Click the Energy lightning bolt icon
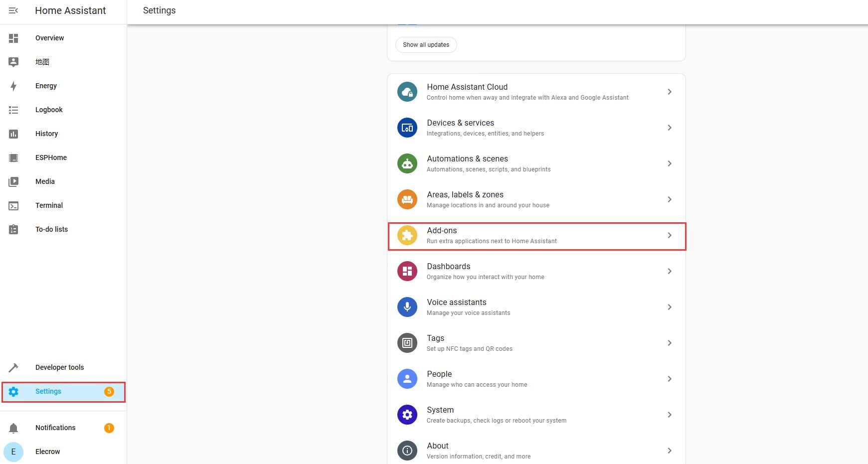 [13, 86]
